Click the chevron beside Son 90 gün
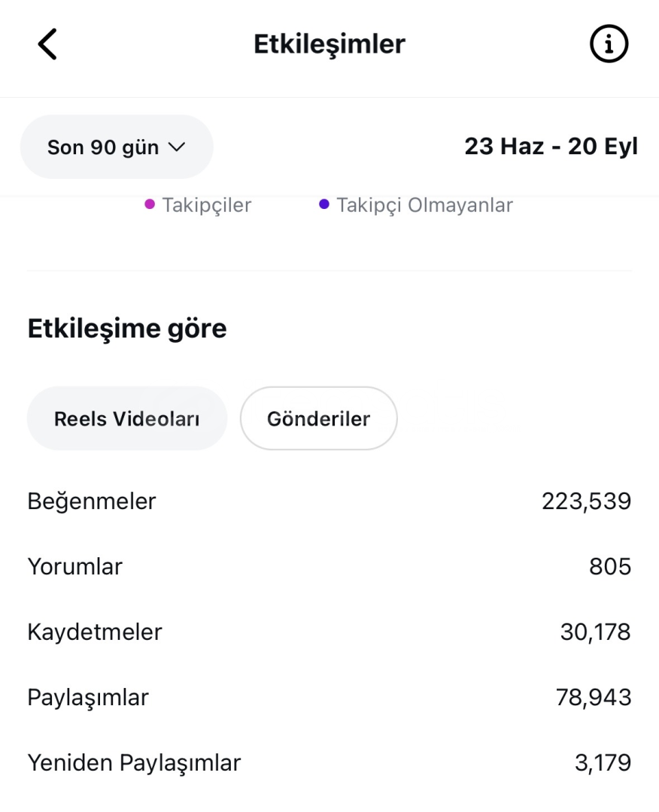The height and width of the screenshot is (812, 659). 177,147
